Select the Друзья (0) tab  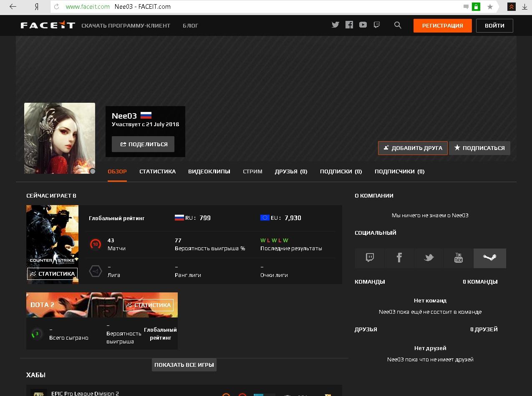(x=291, y=171)
